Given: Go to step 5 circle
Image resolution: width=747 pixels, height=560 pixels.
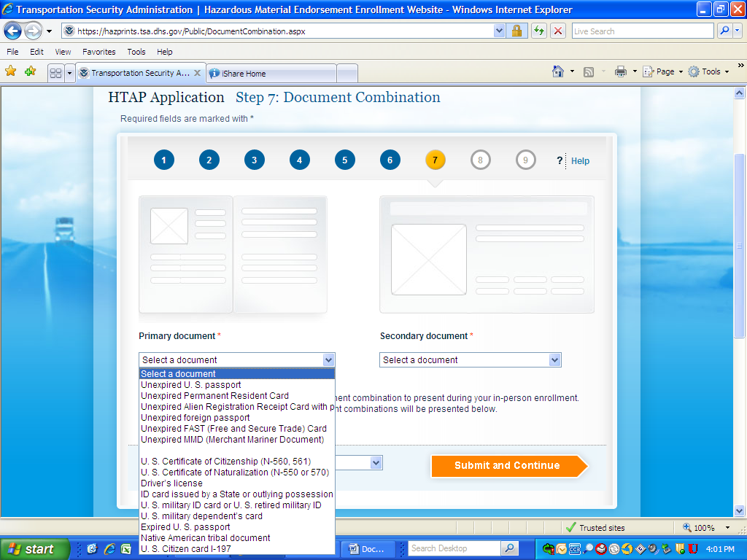Looking at the screenshot, I should (x=345, y=160).
